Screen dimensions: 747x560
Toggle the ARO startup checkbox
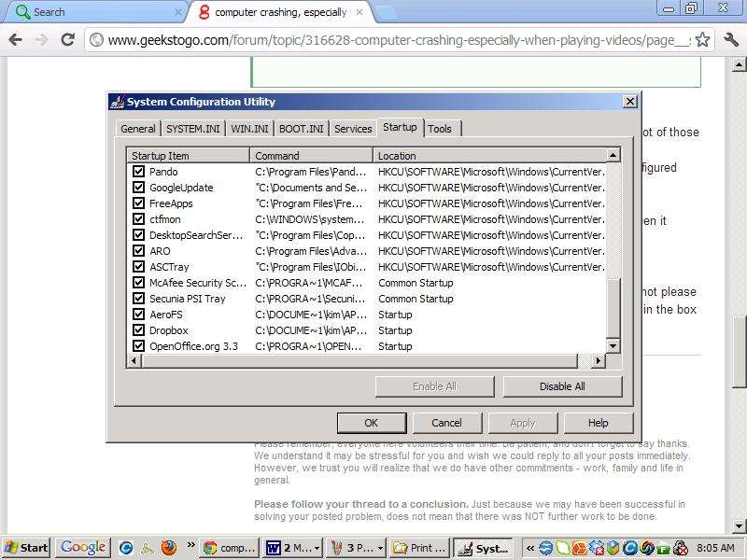pos(138,250)
